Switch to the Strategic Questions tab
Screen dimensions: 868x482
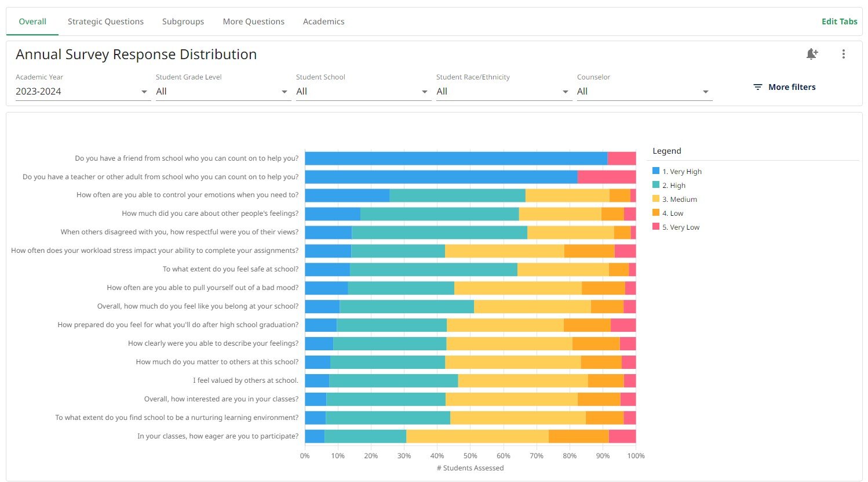(x=105, y=21)
